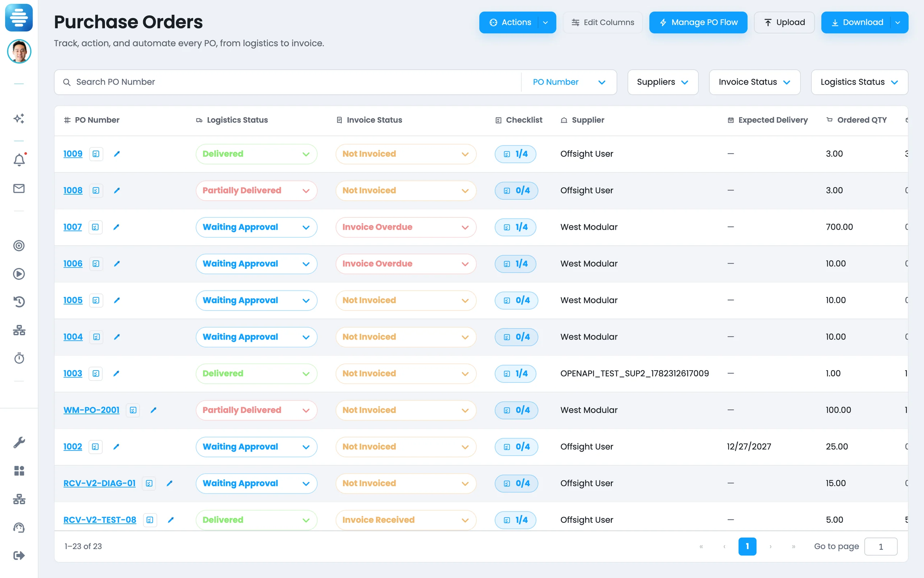Go to first page double arrow

(701, 547)
